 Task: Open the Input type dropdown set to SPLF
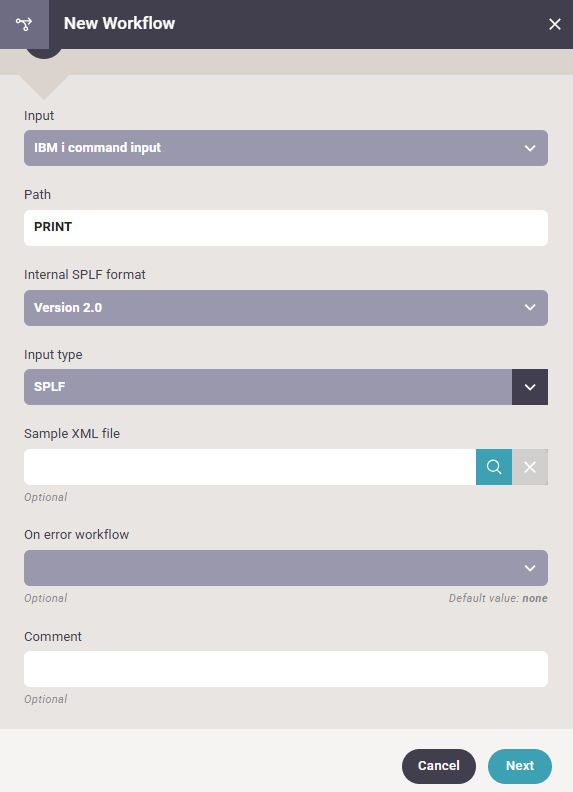click(x=268, y=387)
